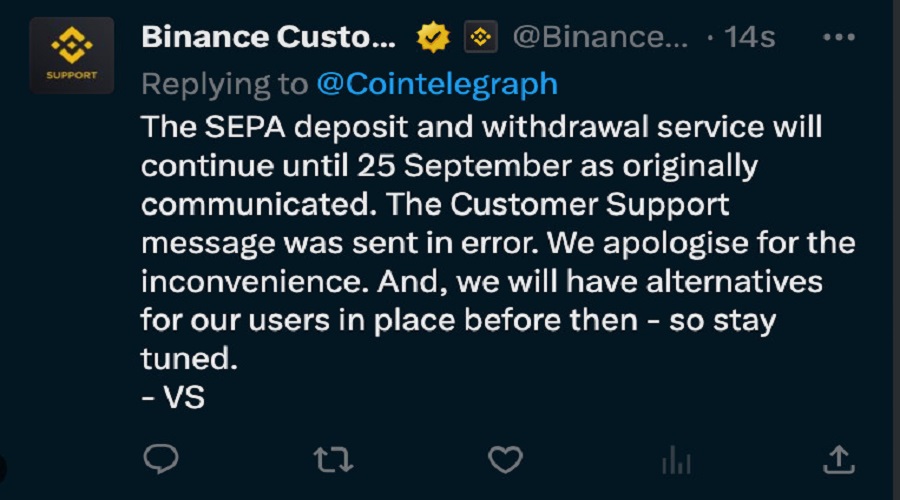The image size is (900, 500).
Task: Click the '25 September' date text
Action: (464, 166)
